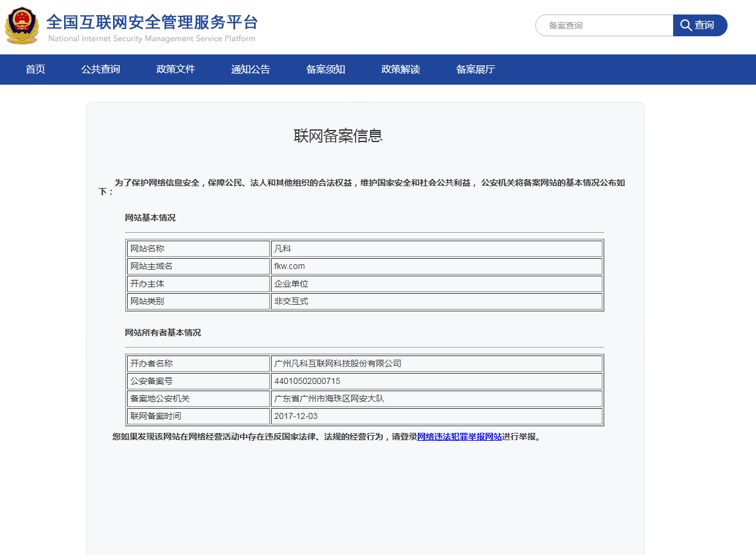The width and height of the screenshot is (756, 555).
Task: Click the 网站所有者基本情况 section heading
Action: pyautogui.click(x=163, y=333)
